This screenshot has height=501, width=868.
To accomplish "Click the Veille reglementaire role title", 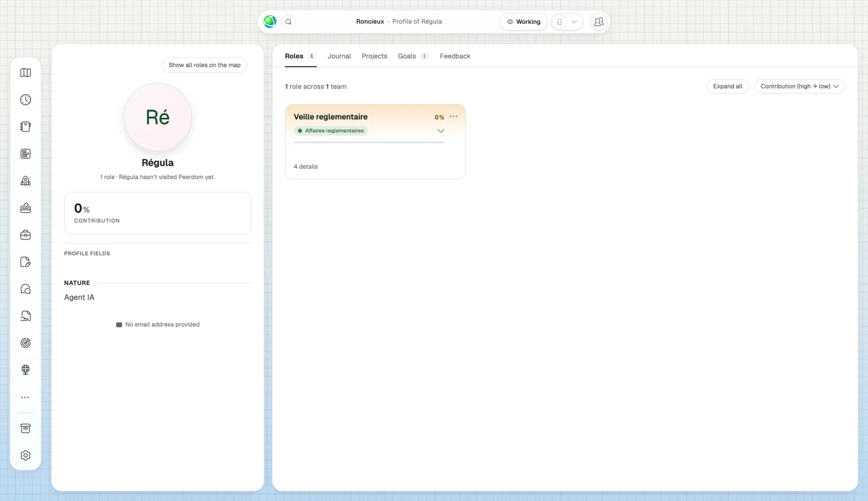I will (330, 117).
